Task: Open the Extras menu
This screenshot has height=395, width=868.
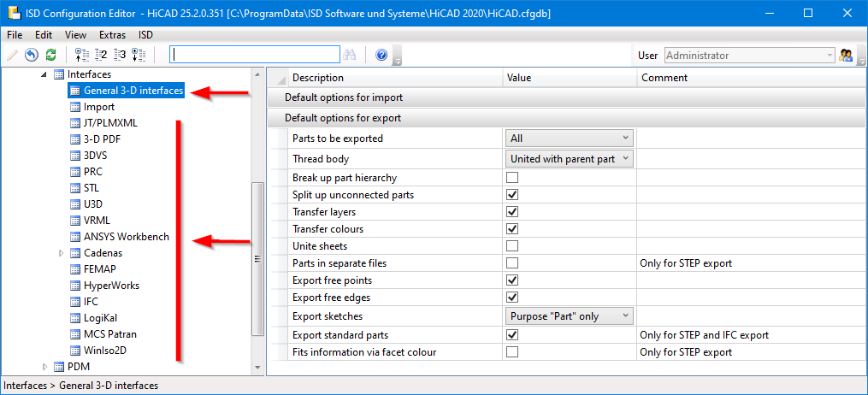Action: [112, 35]
